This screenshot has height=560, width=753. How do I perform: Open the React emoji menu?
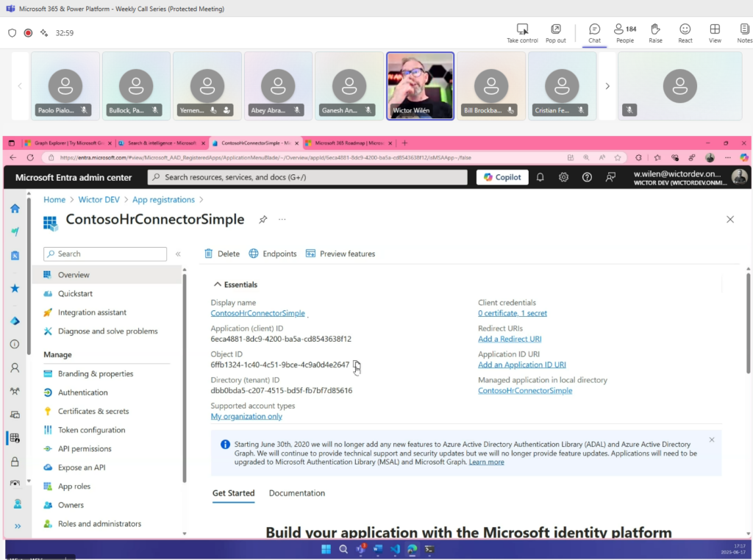coord(685,33)
